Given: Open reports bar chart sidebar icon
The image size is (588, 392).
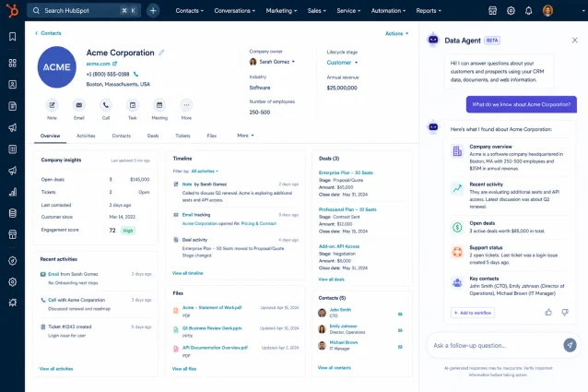Looking at the screenshot, I should pyautogui.click(x=12, y=192).
